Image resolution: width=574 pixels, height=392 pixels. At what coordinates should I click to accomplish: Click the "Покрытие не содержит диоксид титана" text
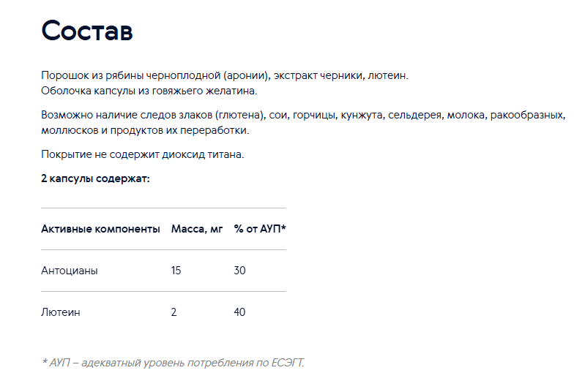(142, 154)
